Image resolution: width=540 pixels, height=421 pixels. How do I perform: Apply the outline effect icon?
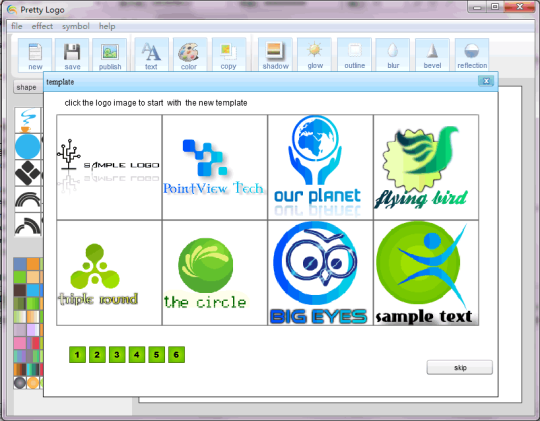pyautogui.click(x=354, y=55)
